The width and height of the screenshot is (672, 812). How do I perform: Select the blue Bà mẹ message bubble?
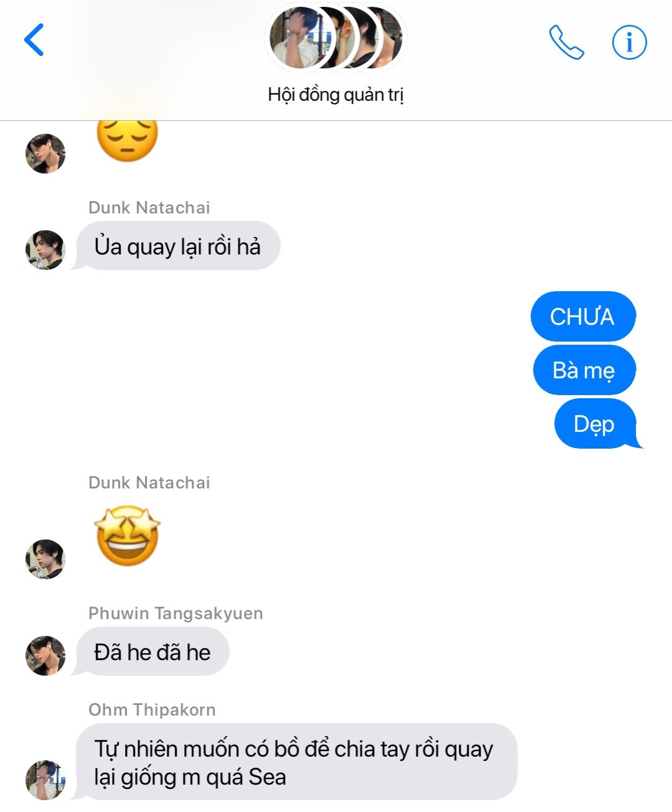(x=584, y=370)
